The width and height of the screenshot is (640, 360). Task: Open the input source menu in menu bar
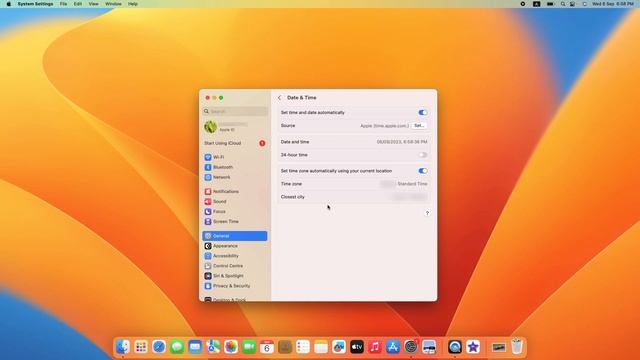click(536, 4)
